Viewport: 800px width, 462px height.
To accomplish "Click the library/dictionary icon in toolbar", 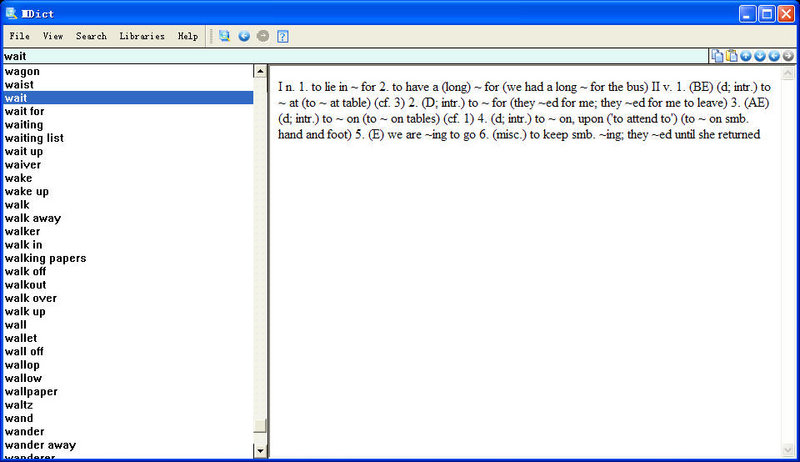I will point(224,36).
